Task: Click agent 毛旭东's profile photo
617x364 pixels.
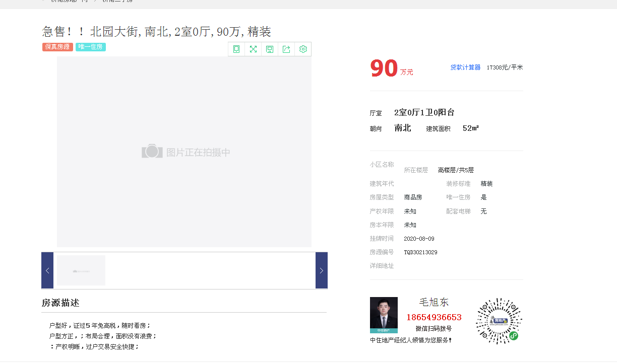Action: pyautogui.click(x=384, y=315)
